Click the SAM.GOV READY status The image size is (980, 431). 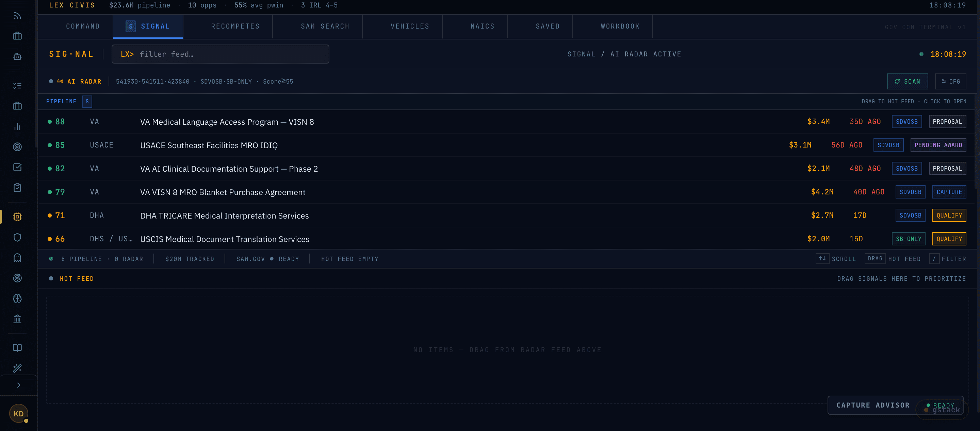267,259
